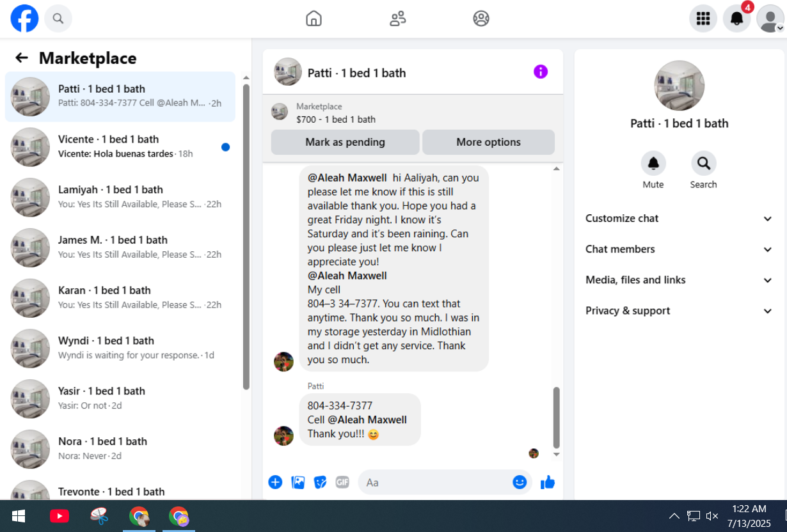Attach a photo to message

[x=298, y=482]
